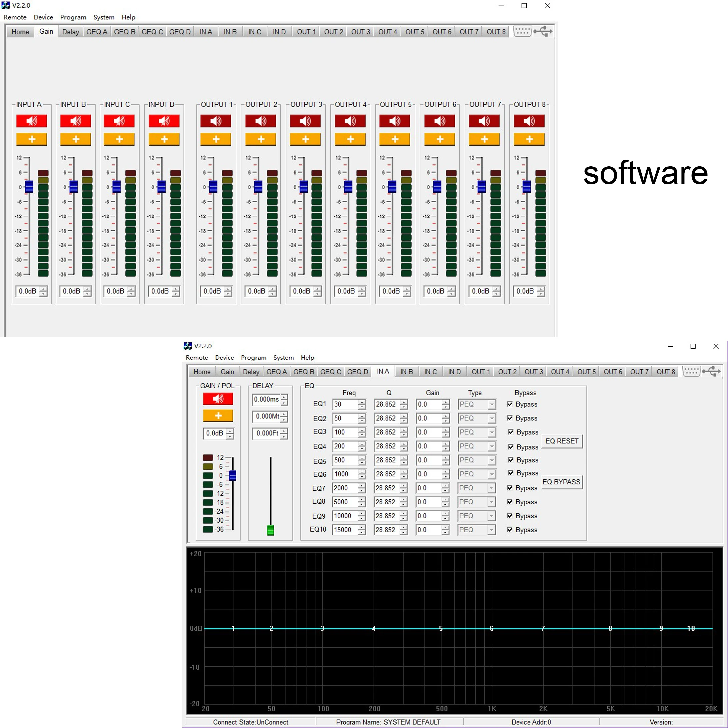Click the serial port connection icon in the top window
This screenshot has height=728, width=728.
pos(522,31)
